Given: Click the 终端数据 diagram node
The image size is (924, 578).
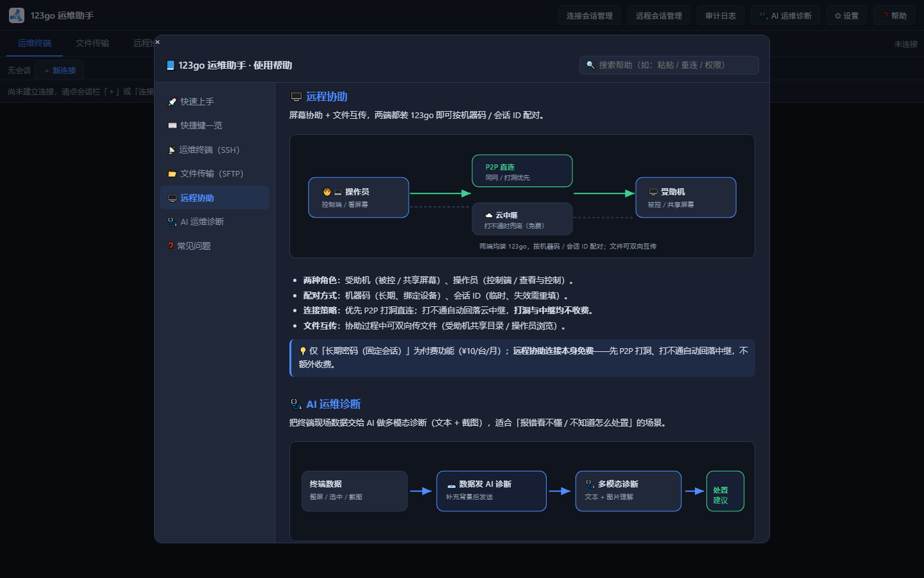Looking at the screenshot, I should tap(355, 491).
